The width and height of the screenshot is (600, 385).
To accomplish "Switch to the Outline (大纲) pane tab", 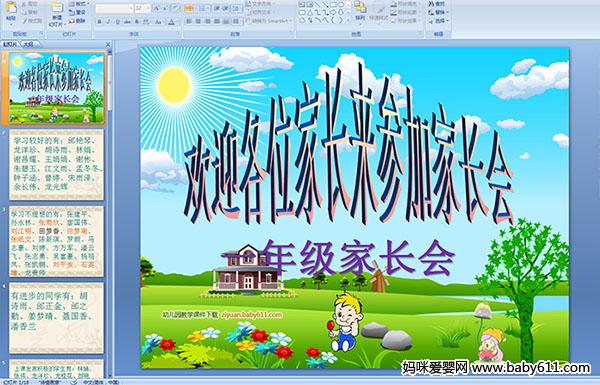I will 28,44.
